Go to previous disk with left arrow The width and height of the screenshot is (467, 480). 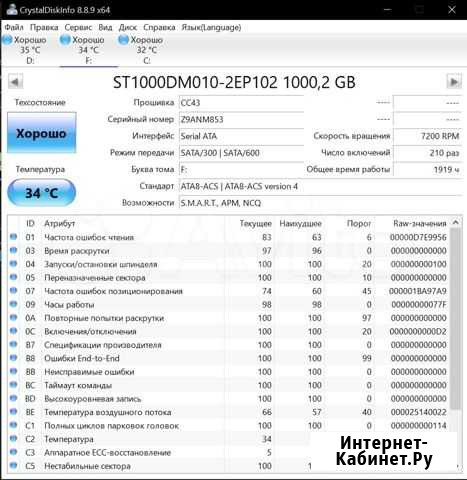point(15,82)
